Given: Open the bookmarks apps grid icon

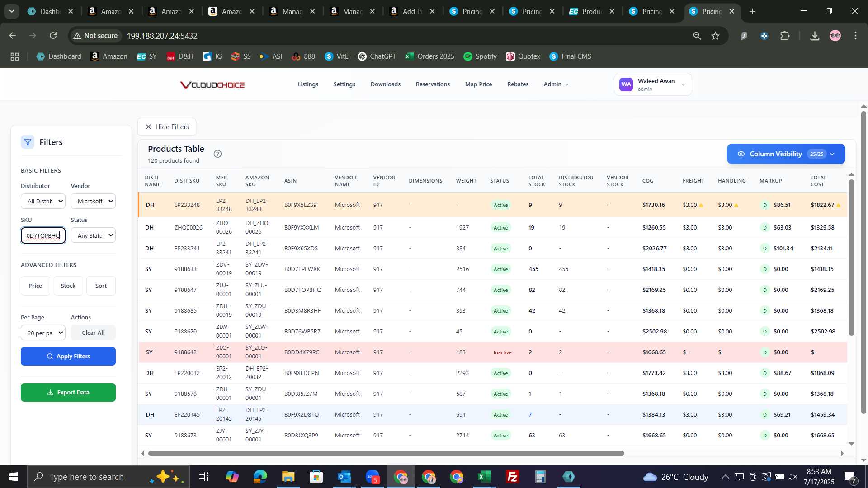Looking at the screenshot, I should tap(15, 56).
